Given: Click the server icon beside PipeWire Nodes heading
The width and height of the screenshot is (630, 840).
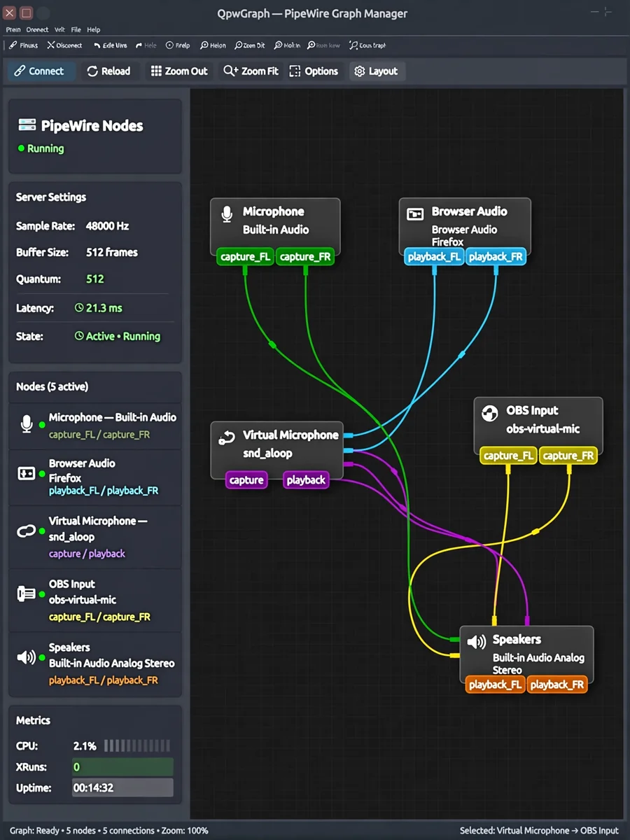Looking at the screenshot, I should (x=27, y=126).
